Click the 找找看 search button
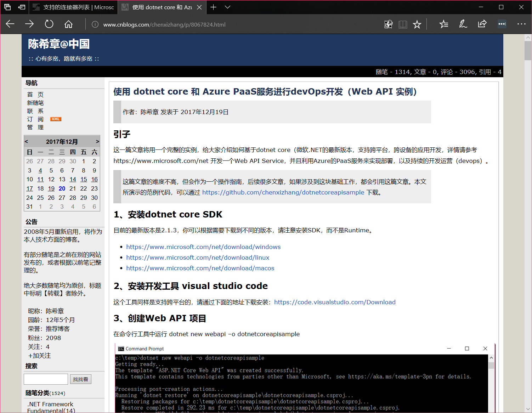532x413 pixels. [80, 379]
